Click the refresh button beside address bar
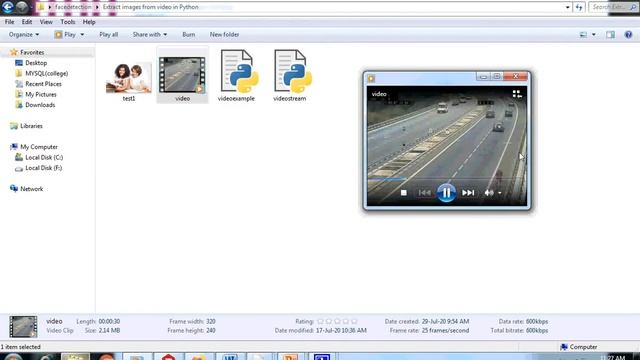 (x=579, y=7)
